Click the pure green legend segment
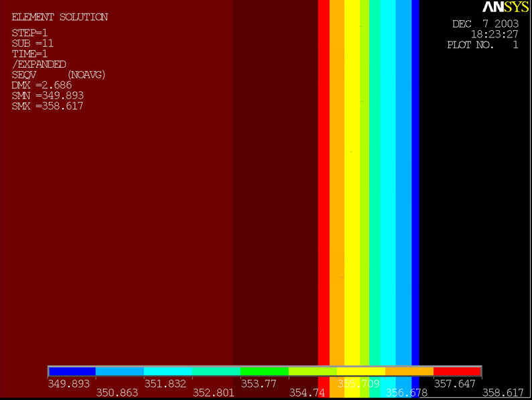The image size is (532, 400). point(265,371)
